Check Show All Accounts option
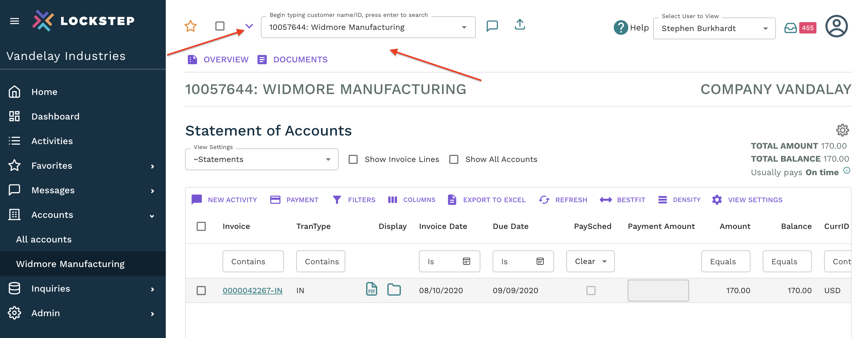This screenshot has height=338, width=868. 454,159
